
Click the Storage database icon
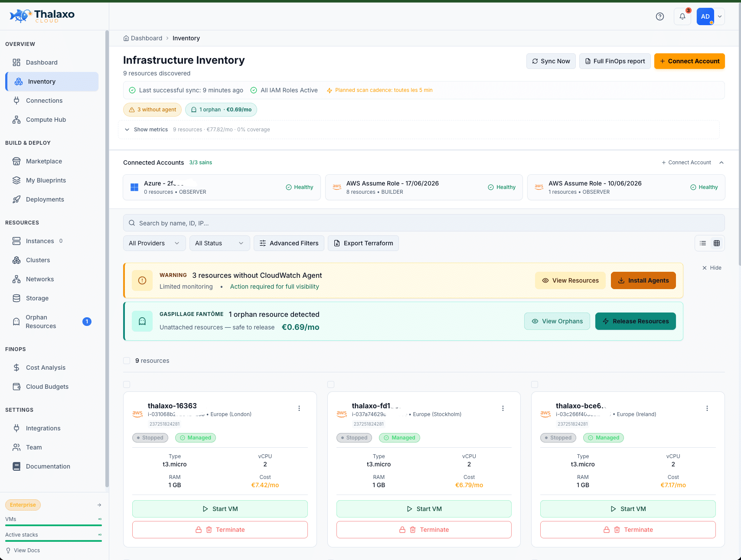tap(16, 298)
